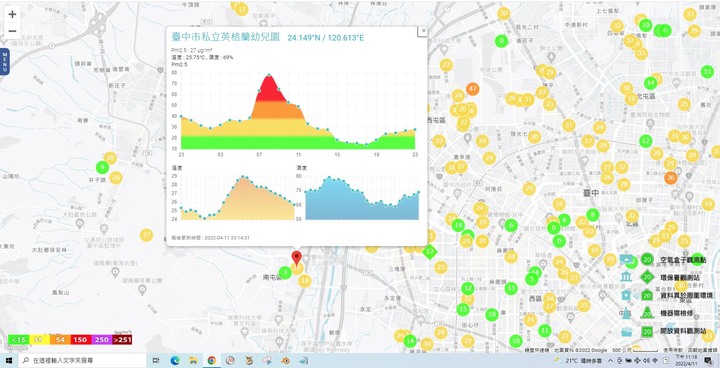Click the airbox cloud icon in legend
This screenshot has height=368, width=720.
(626, 260)
